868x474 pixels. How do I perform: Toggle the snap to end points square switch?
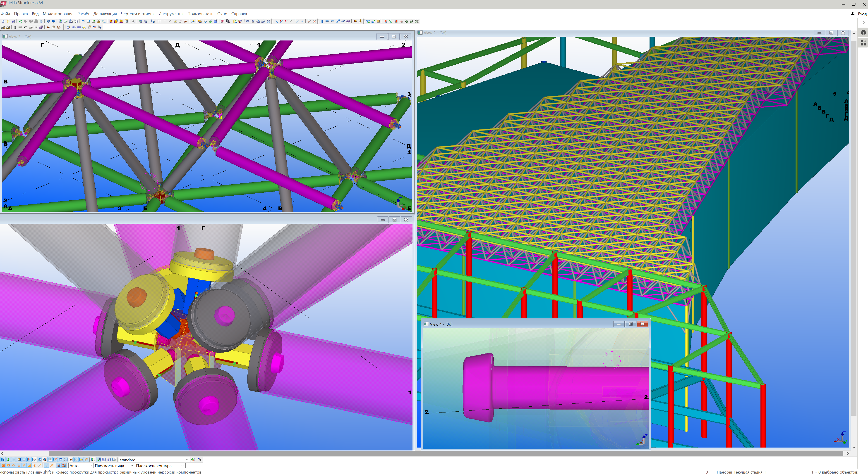pos(8,466)
